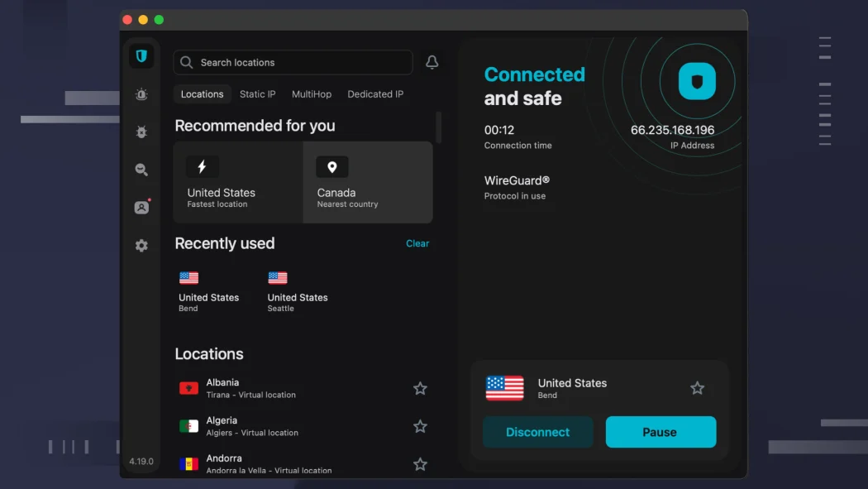Screen dimensions: 868x489
Task: Open the Alert feature in sidebar
Action: point(141,94)
